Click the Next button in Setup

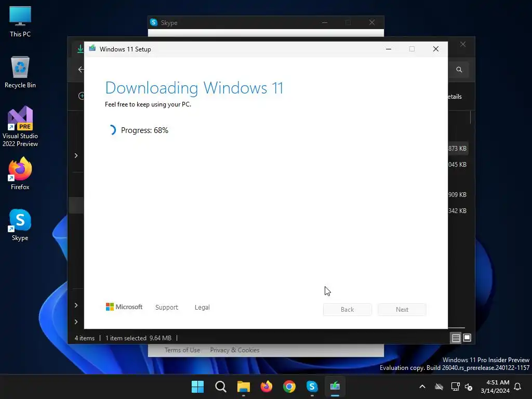(402, 310)
